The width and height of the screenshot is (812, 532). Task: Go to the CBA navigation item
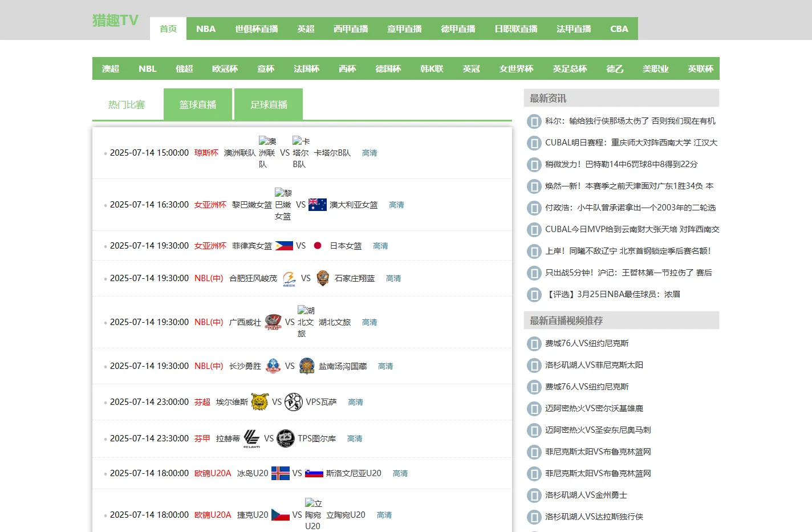pyautogui.click(x=619, y=29)
